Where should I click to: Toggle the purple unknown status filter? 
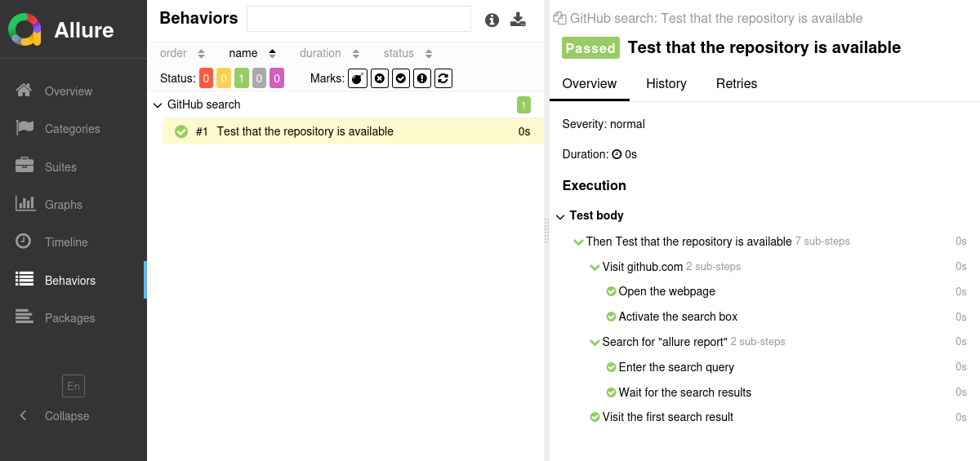[277, 78]
